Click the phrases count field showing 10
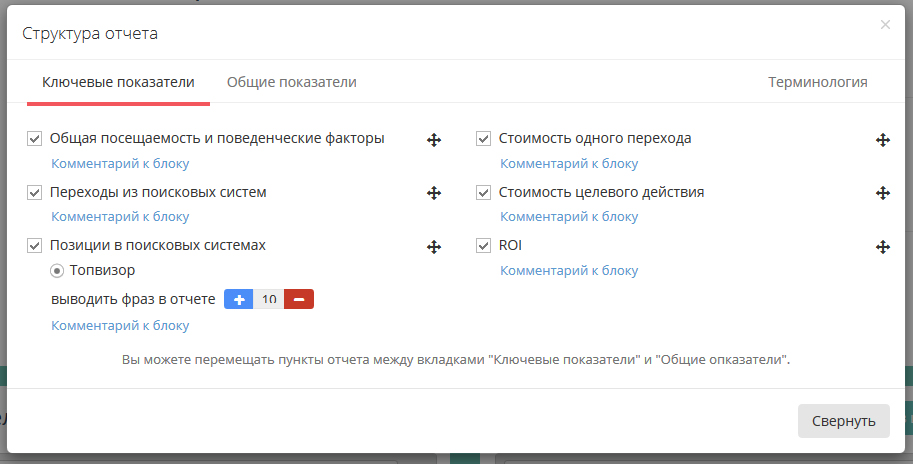The image size is (913, 464). (x=268, y=299)
